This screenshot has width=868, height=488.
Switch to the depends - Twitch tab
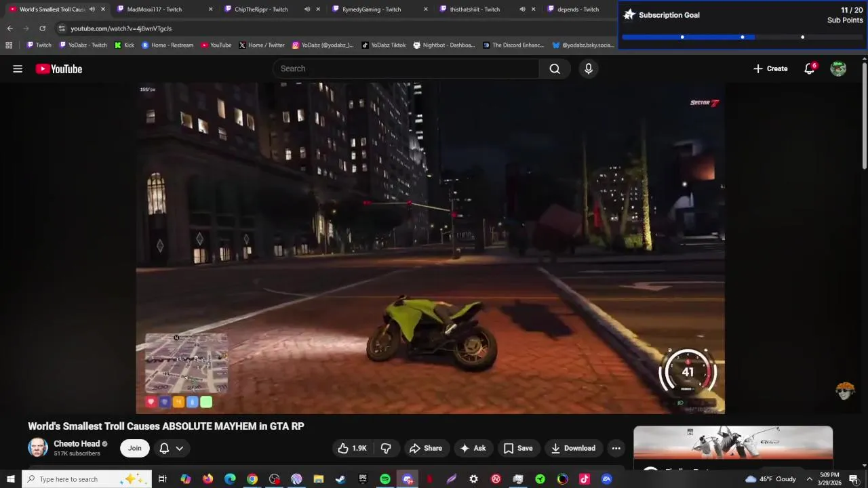pyautogui.click(x=578, y=9)
